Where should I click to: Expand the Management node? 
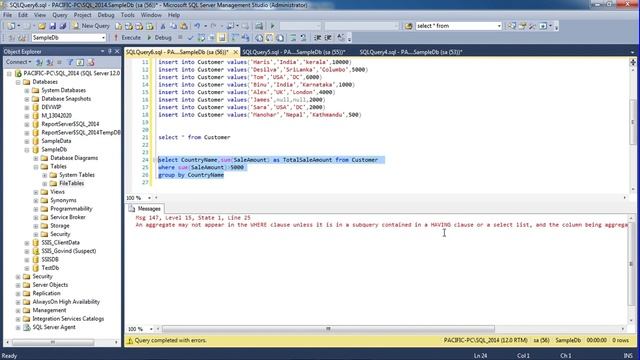click(x=18, y=311)
